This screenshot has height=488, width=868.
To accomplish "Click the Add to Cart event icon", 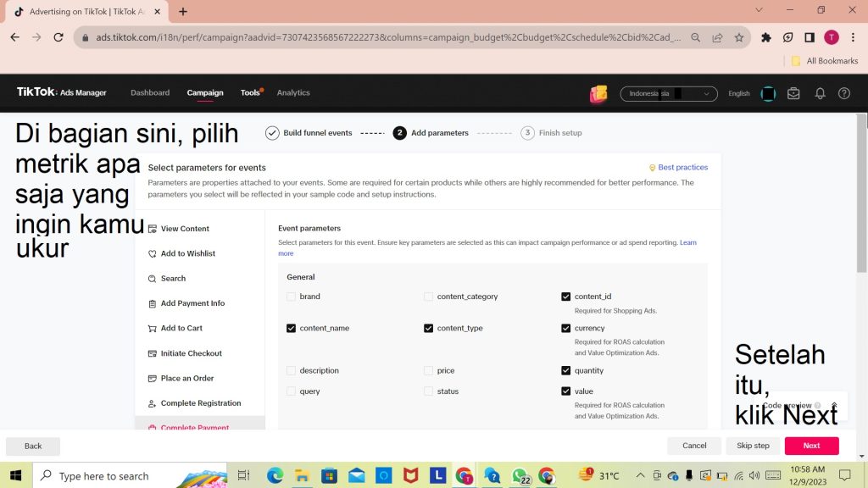I will pos(153,329).
